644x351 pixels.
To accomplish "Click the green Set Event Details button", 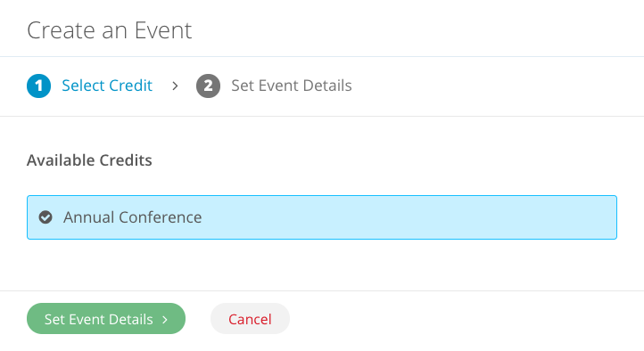I will tap(106, 319).
